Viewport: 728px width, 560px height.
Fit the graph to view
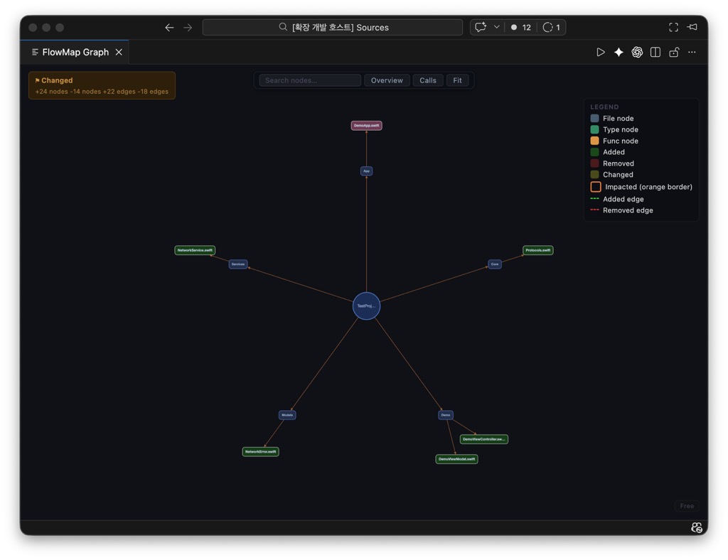pos(457,80)
